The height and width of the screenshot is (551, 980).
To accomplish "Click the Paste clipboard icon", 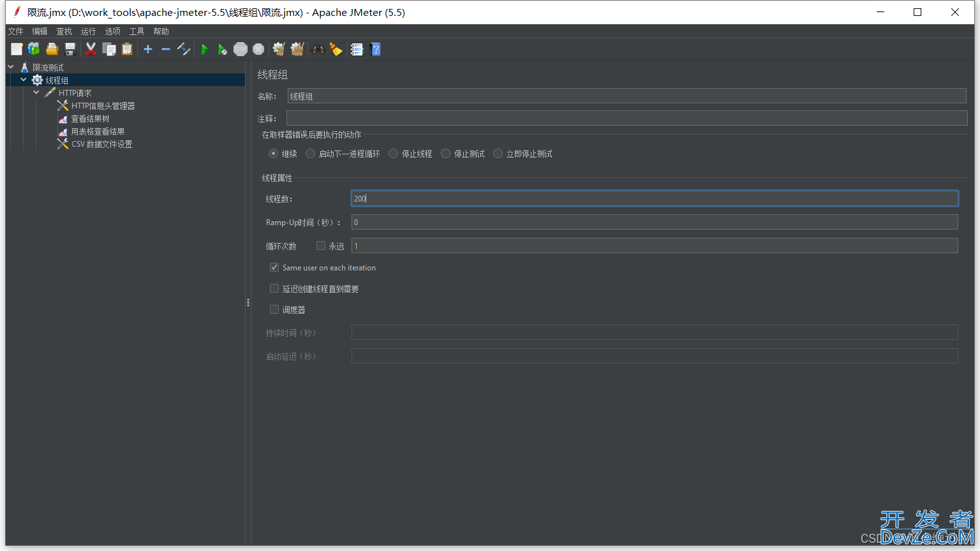I will click(127, 49).
